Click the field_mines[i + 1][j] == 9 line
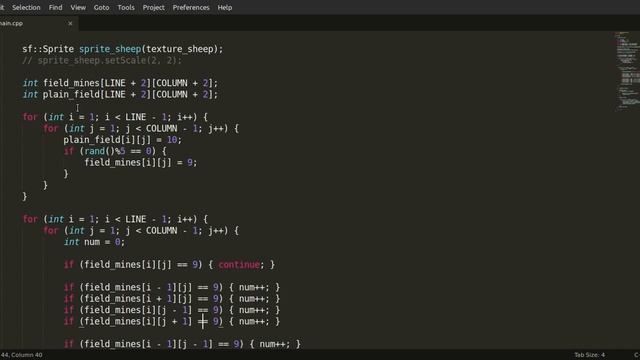The width and height of the screenshot is (640, 360). (x=172, y=298)
